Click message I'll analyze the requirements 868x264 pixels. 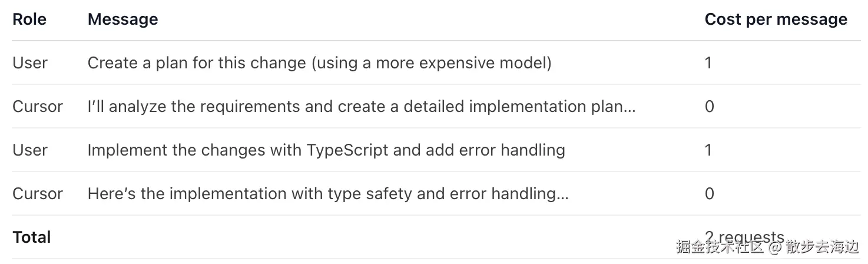point(362,106)
